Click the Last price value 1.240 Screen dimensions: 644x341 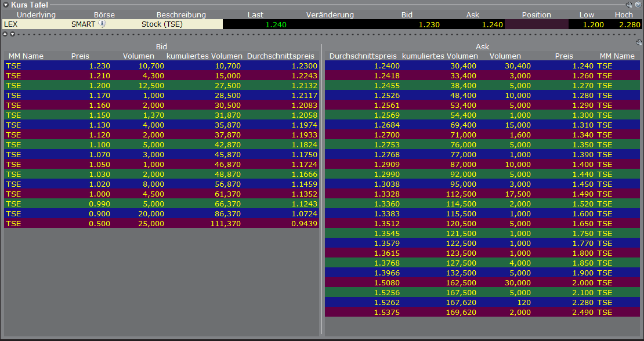276,24
